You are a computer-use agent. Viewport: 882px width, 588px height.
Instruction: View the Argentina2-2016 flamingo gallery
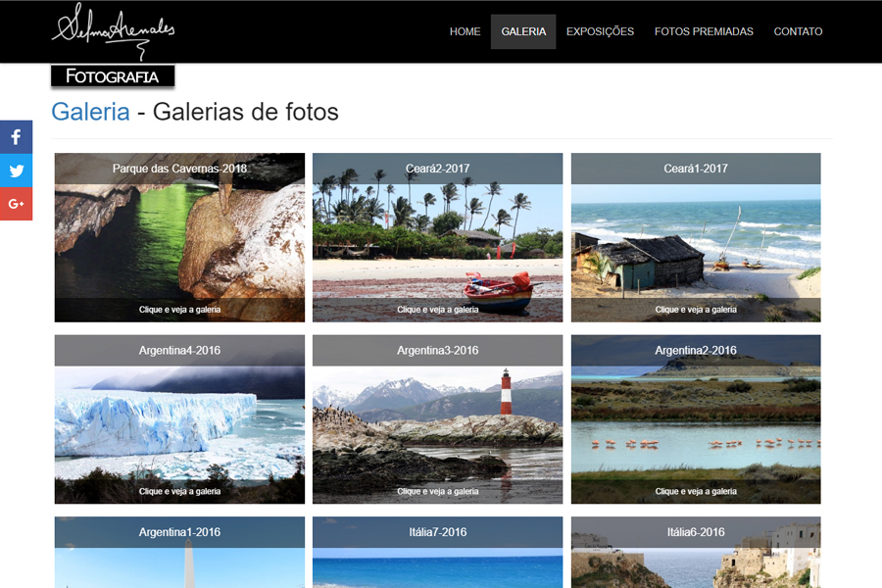pos(696,419)
